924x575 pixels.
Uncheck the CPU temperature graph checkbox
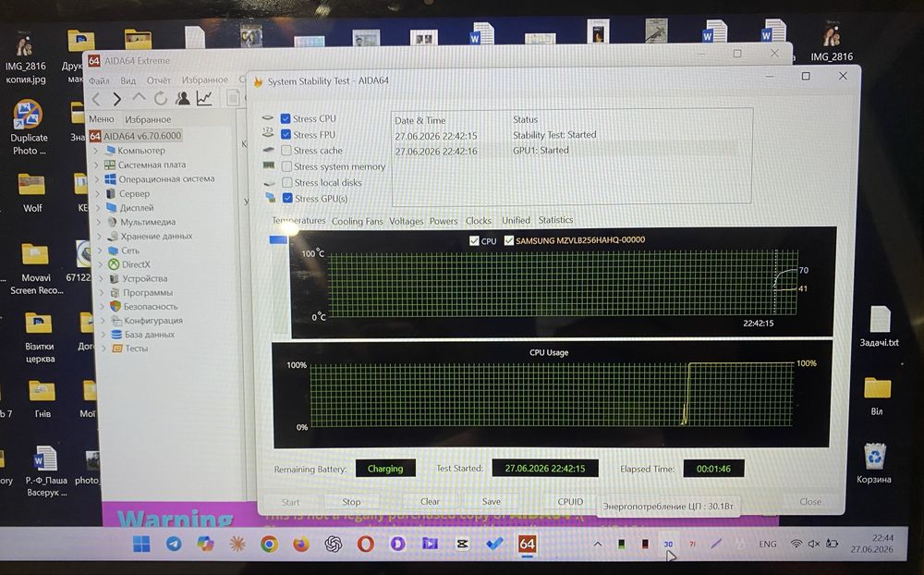474,240
